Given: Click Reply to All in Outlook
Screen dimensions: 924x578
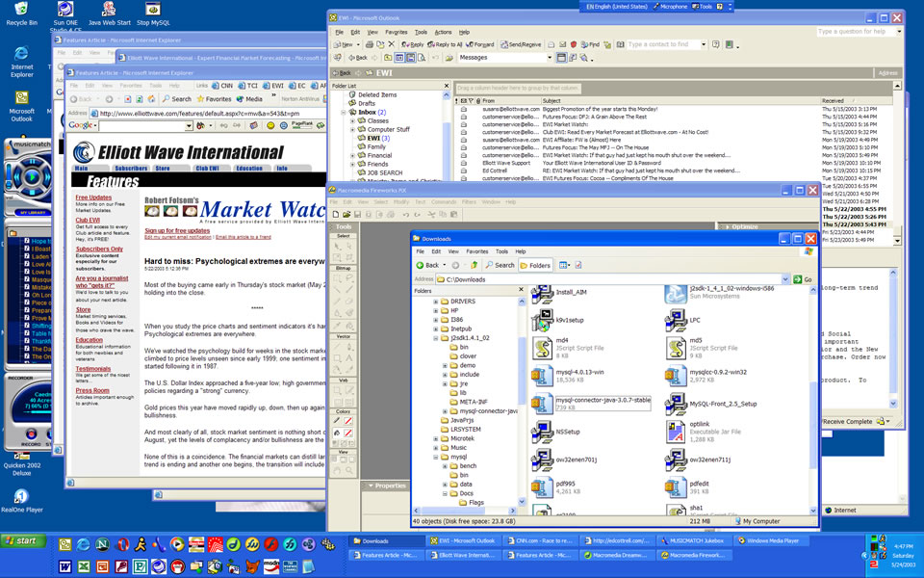Looking at the screenshot, I should tap(445, 44).
